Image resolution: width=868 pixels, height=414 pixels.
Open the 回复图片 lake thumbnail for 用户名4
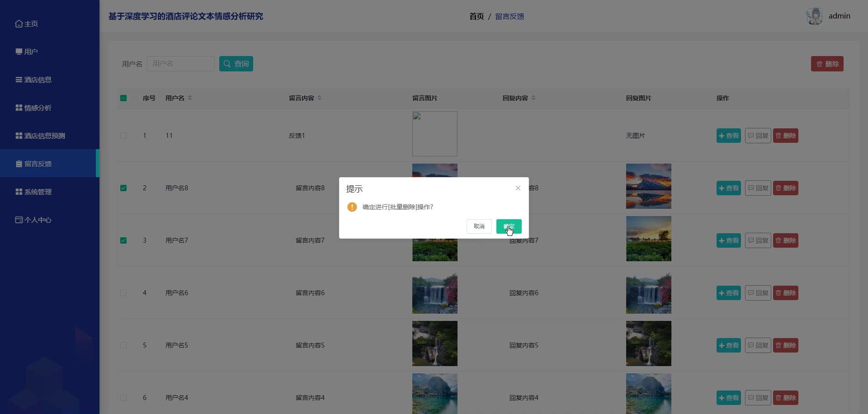coord(649,394)
